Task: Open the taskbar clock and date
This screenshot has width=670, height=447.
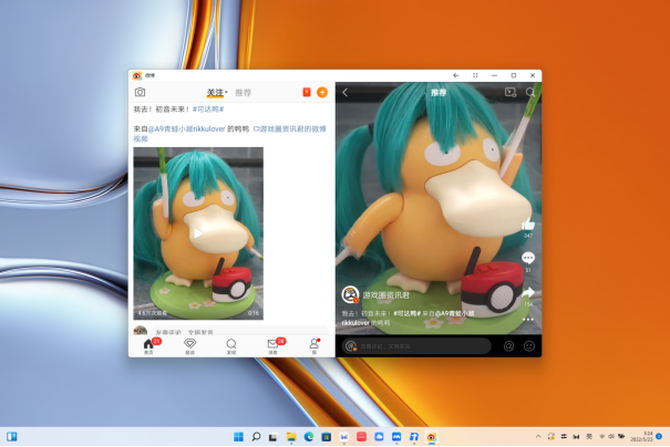Action: click(642, 437)
